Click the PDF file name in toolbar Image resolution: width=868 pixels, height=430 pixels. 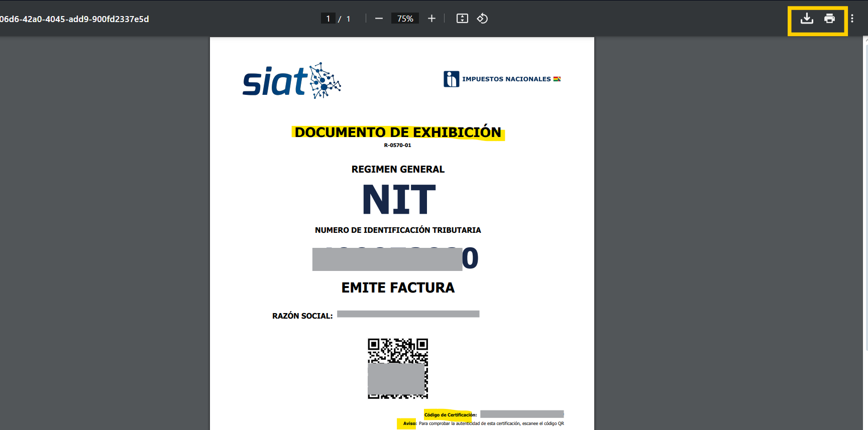(74, 19)
